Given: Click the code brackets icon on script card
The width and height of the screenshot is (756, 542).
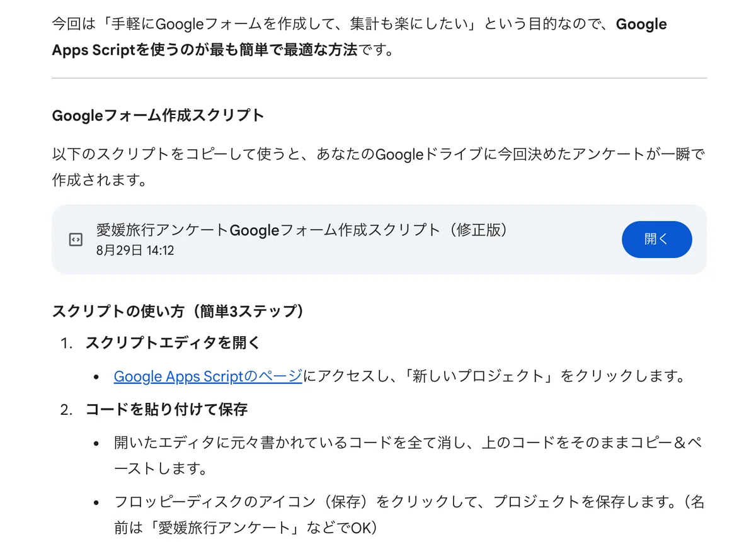Looking at the screenshot, I should [76, 239].
